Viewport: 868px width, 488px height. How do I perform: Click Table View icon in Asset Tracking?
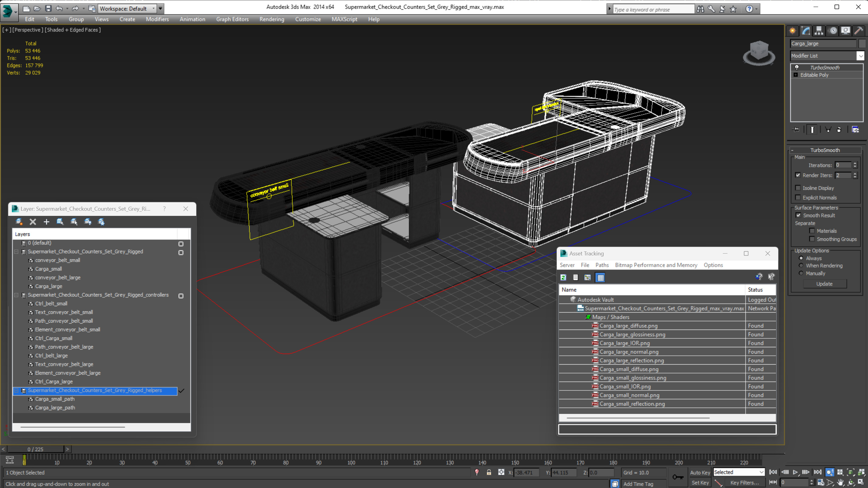[x=601, y=278]
